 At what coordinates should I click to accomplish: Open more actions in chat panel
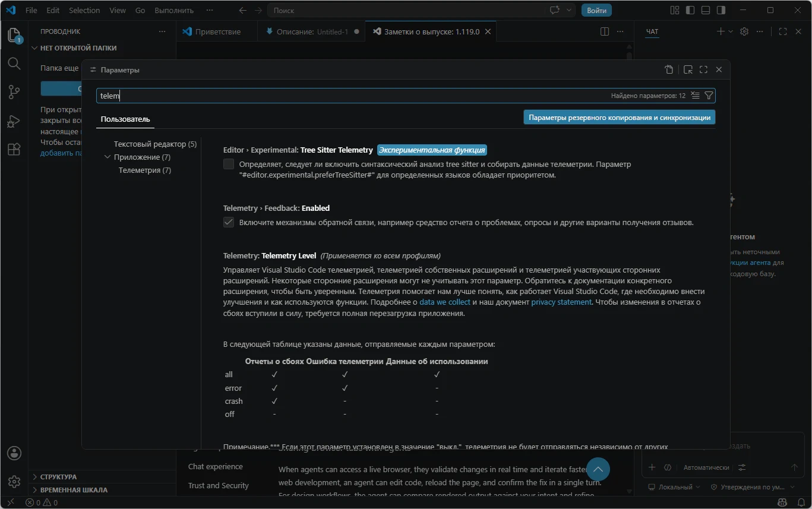point(760,31)
